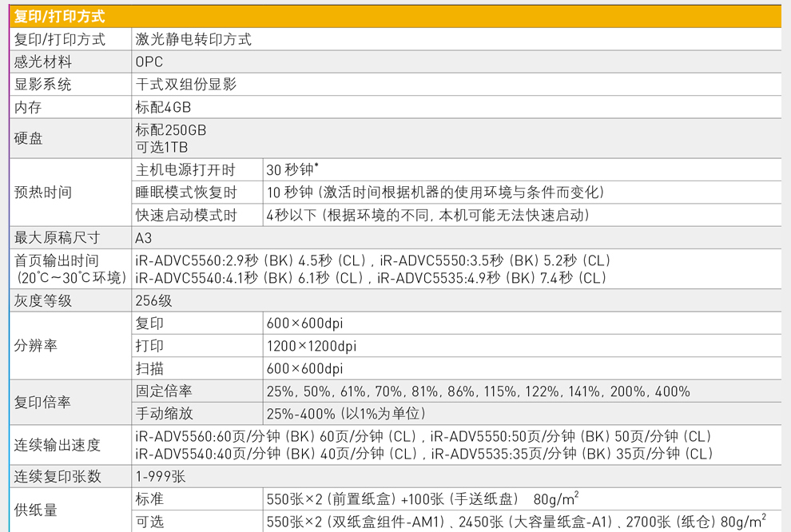This screenshot has height=532, width=791.
Task: Click the row label 首页输出时间
Action: coord(57,260)
